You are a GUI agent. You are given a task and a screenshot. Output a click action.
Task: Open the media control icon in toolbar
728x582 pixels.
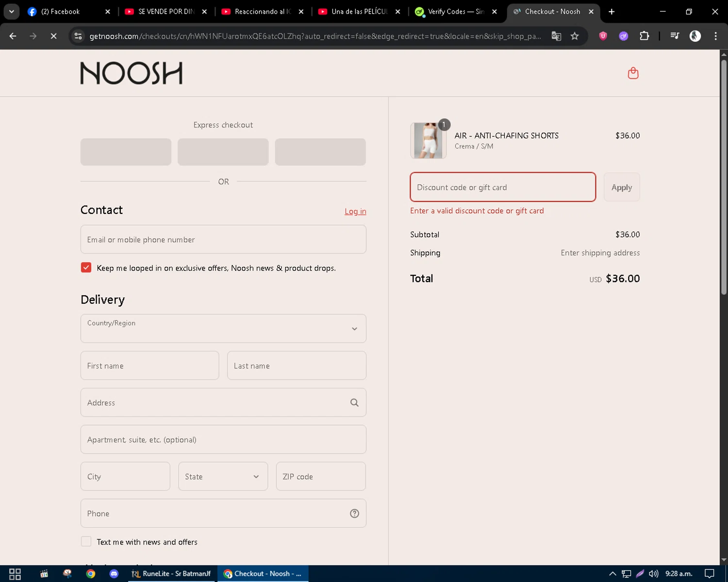[675, 36]
